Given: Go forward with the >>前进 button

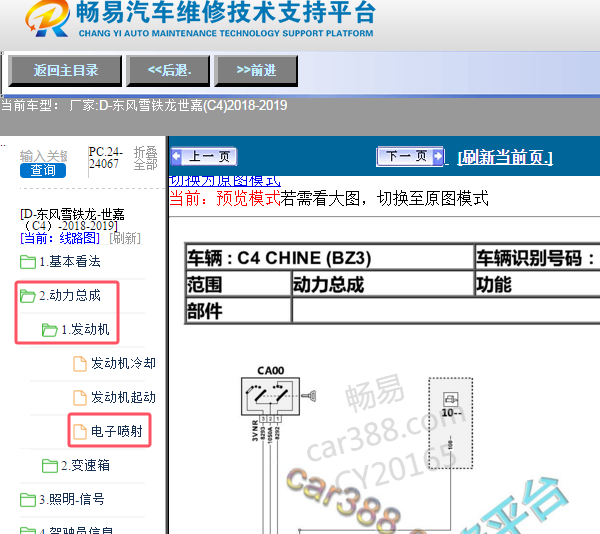Looking at the screenshot, I should pos(256,70).
